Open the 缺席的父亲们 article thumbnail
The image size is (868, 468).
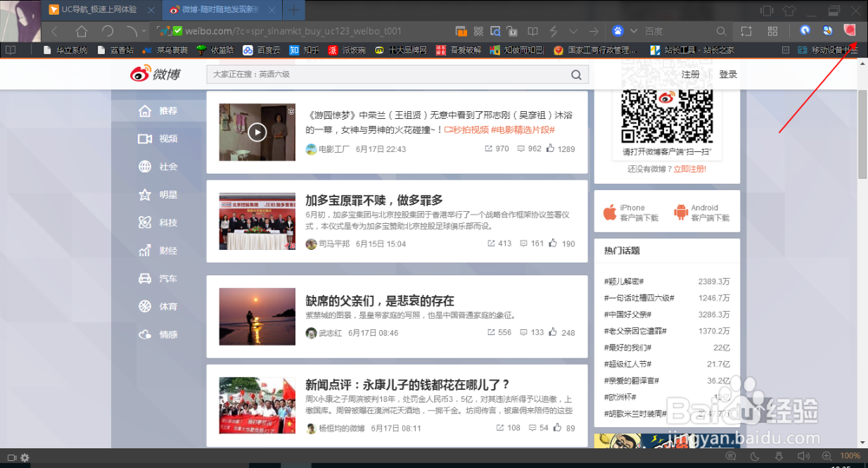257,316
